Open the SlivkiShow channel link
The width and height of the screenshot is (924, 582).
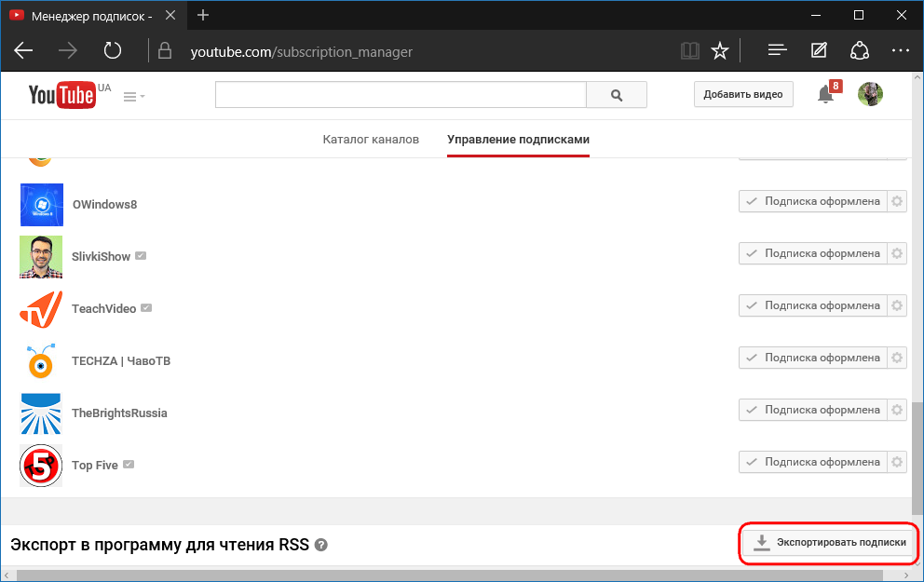[101, 256]
